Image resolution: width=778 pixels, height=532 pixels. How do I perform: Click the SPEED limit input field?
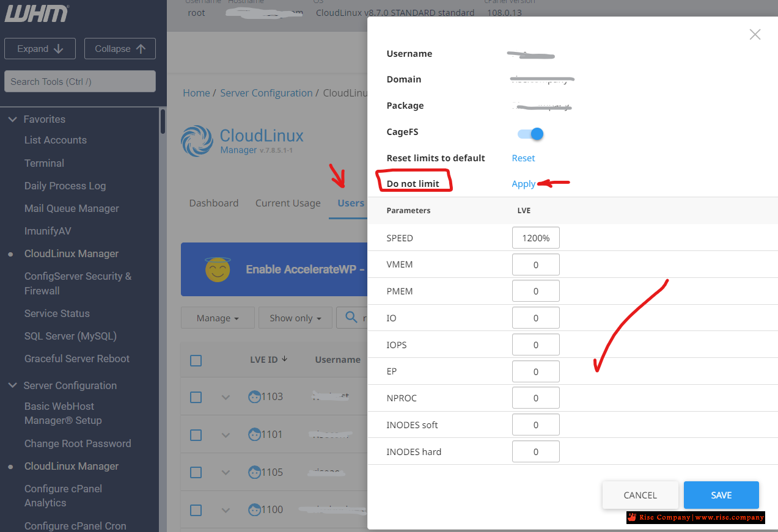pyautogui.click(x=536, y=238)
